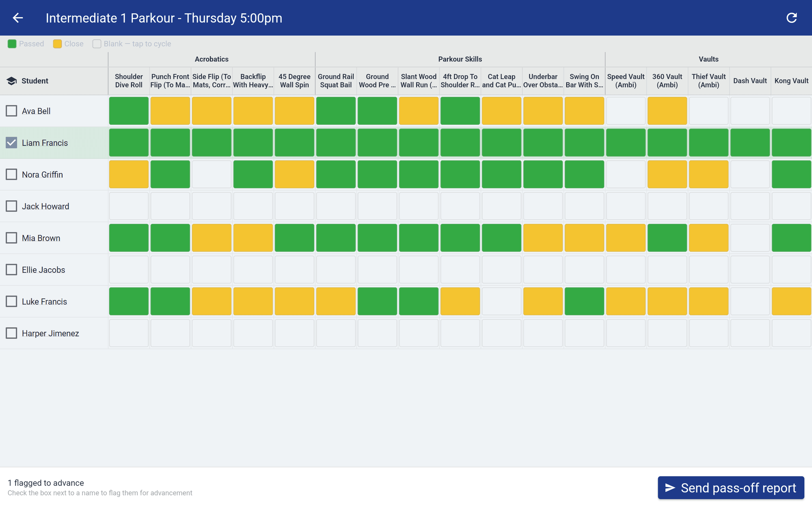Cycle Nora Griffin's Side Flip blank cell

pos(212,174)
